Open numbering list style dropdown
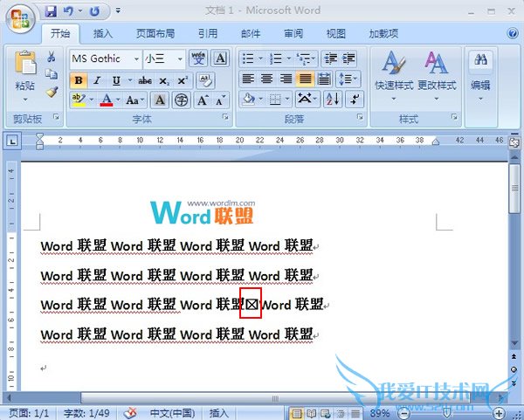The height and width of the screenshot is (420, 524). click(289, 59)
